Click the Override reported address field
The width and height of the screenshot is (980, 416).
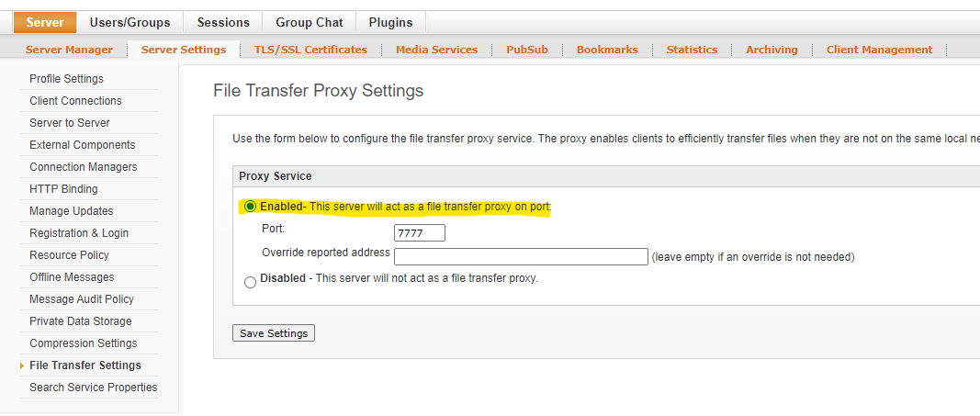point(522,257)
